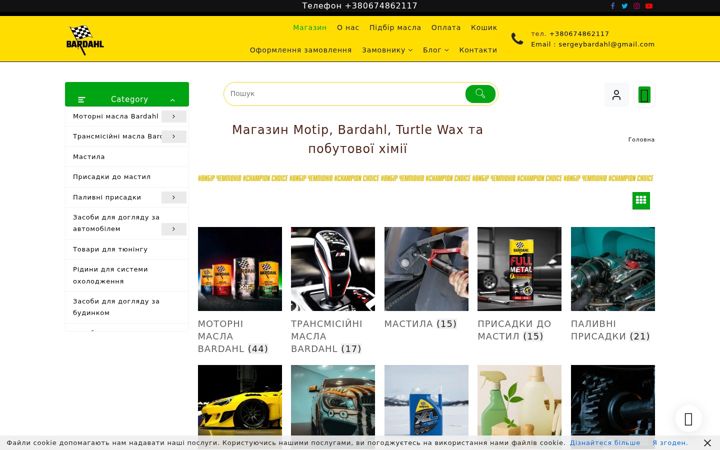This screenshot has height=450, width=720.
Task: Open the household cleaning bottles thumbnail
Action: click(x=519, y=400)
